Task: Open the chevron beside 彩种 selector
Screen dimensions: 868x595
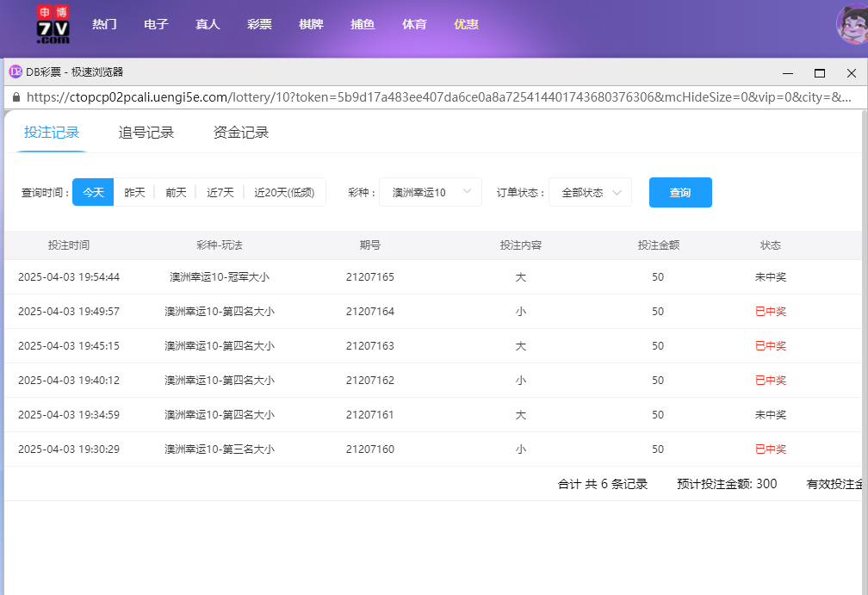Action: [467, 192]
